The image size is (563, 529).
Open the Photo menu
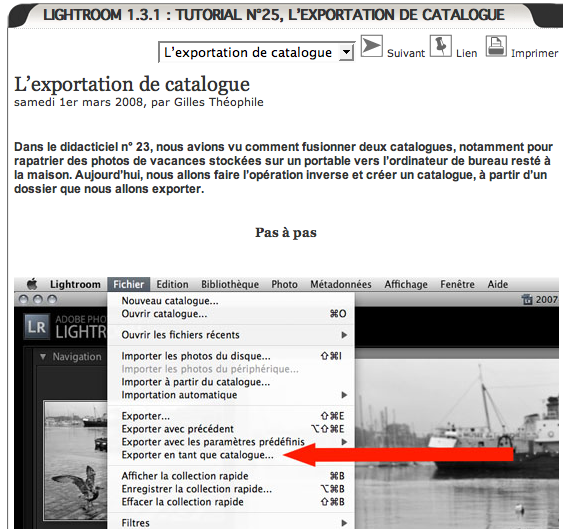(x=284, y=284)
